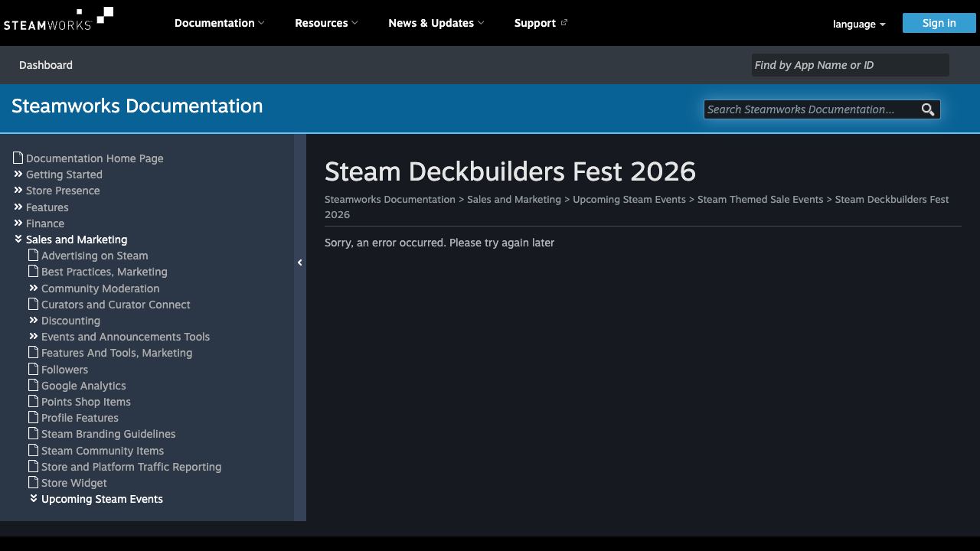
Task: Click the page icon beside Features And Tools, Marketing
Action: (34, 352)
